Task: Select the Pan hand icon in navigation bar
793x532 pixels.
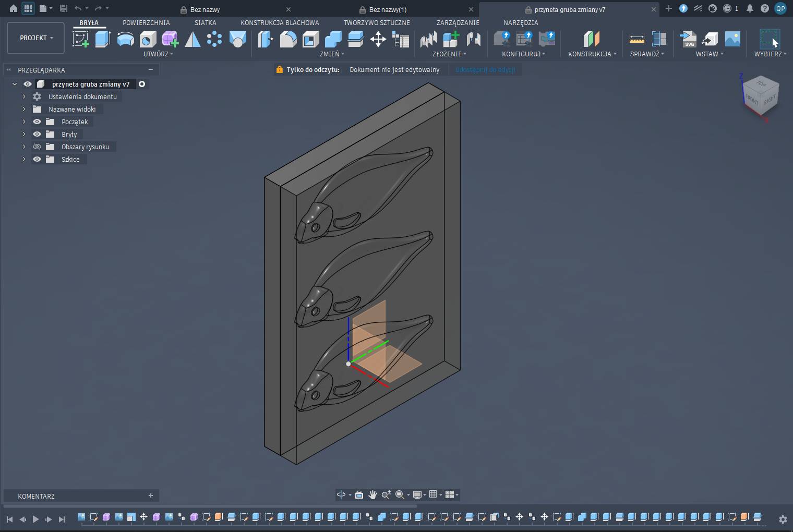Action: click(373, 494)
